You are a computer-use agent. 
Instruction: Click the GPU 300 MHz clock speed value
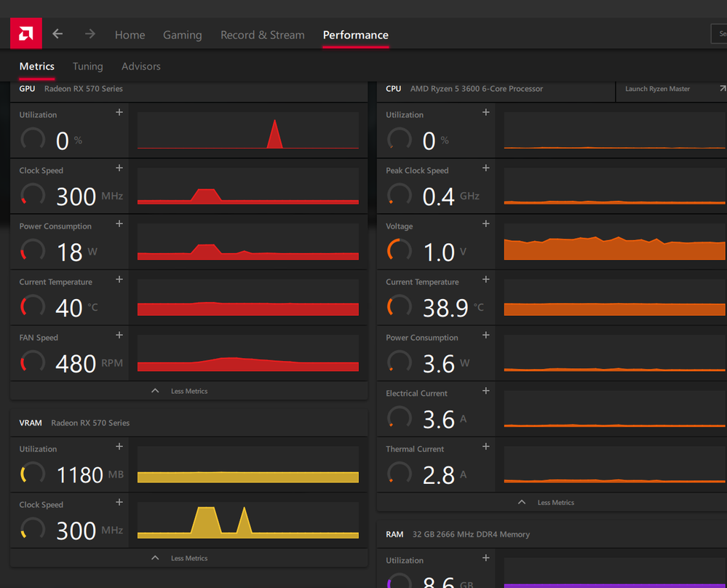(x=90, y=196)
